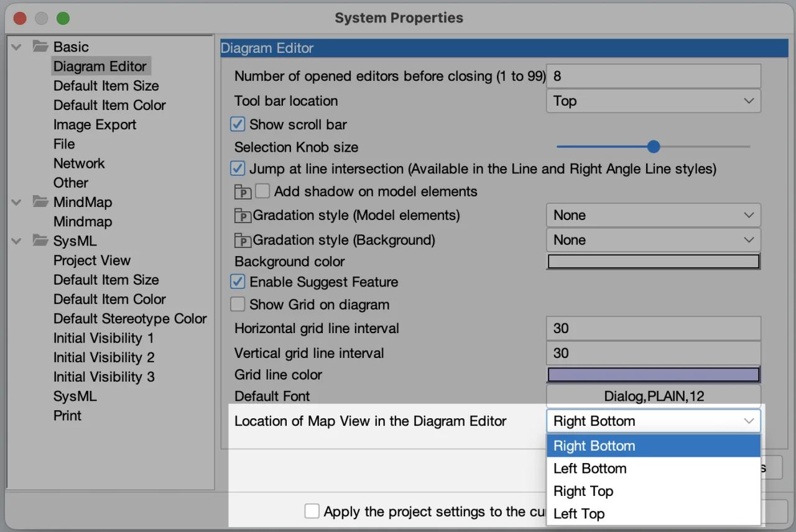Open the Grid line color swatch

pos(654,375)
